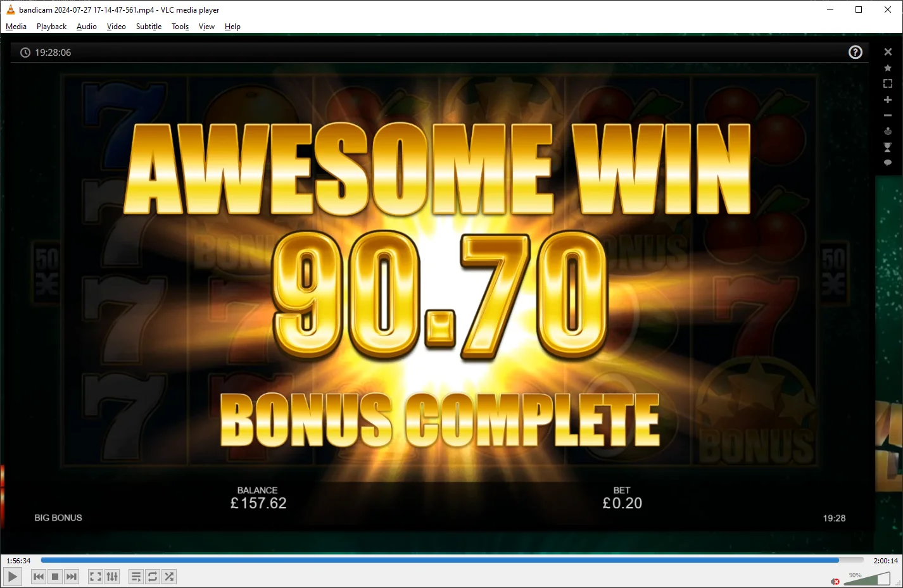
Task: Open the Video menu
Action: pos(117,27)
